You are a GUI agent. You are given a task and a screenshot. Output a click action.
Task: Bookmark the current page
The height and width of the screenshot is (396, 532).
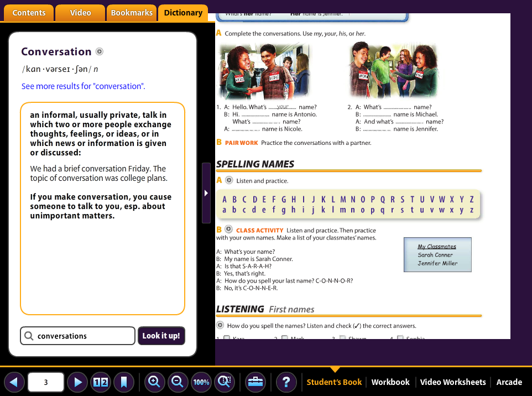coord(124,382)
